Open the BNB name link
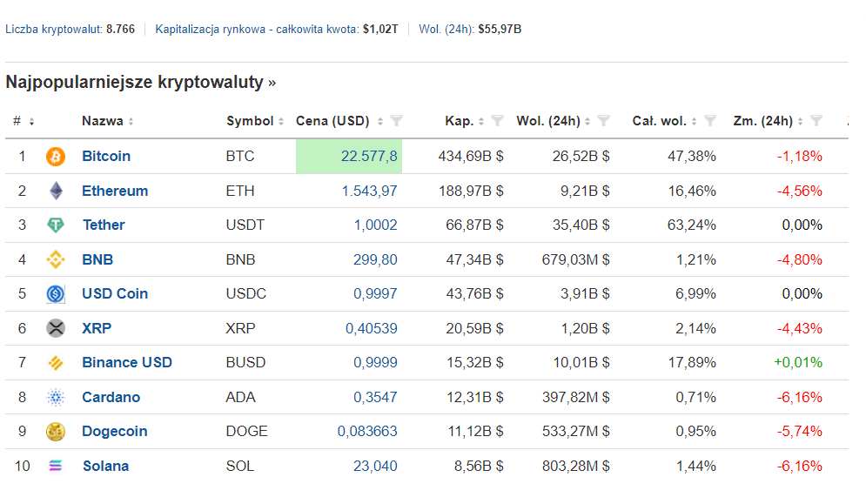The height and width of the screenshot is (504, 866). tap(97, 259)
